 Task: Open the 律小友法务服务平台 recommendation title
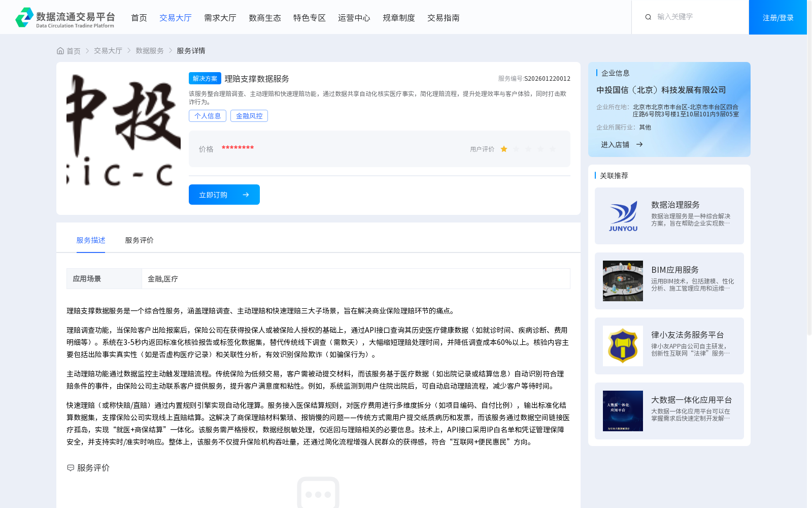tap(688, 335)
